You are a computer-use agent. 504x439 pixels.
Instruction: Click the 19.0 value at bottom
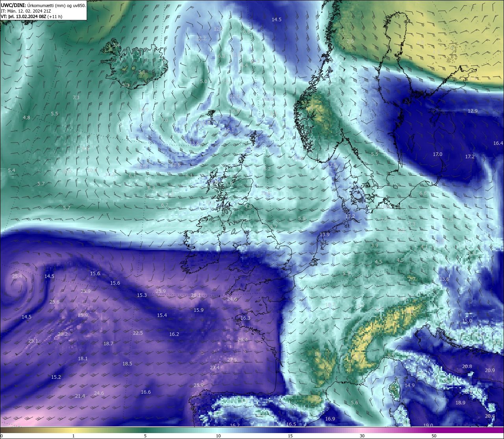428,425
